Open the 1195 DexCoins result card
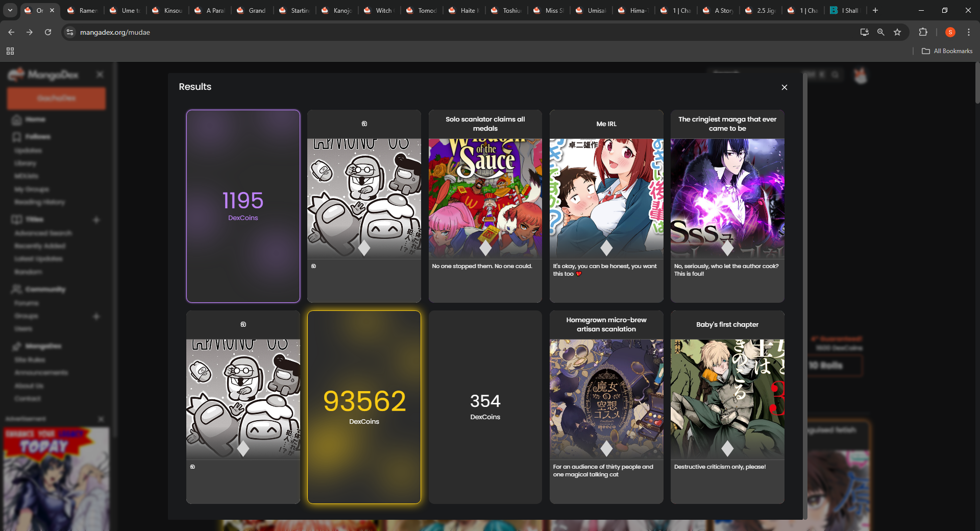This screenshot has height=531, width=980. click(243, 206)
